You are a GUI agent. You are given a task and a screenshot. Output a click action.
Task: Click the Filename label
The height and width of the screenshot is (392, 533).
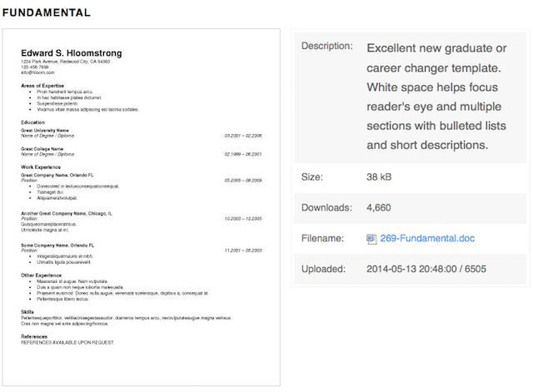coord(322,239)
